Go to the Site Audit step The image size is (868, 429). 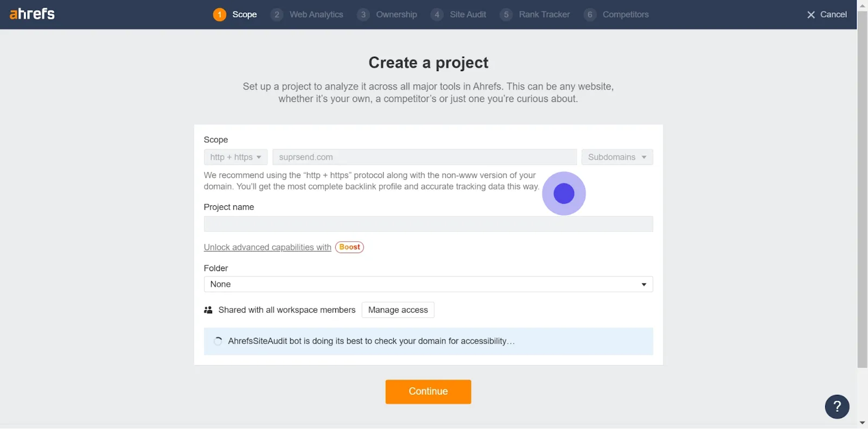458,15
